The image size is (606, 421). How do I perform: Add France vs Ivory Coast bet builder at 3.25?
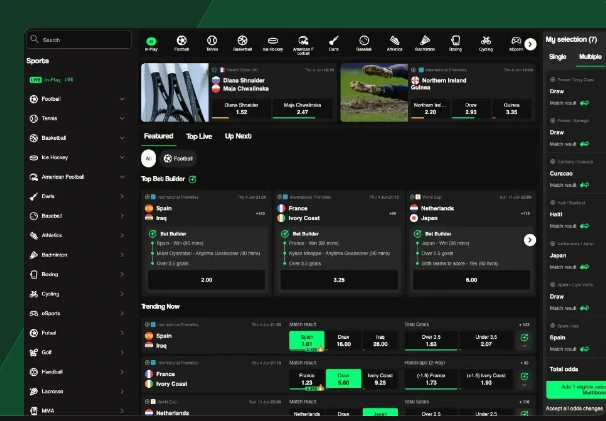(339, 280)
